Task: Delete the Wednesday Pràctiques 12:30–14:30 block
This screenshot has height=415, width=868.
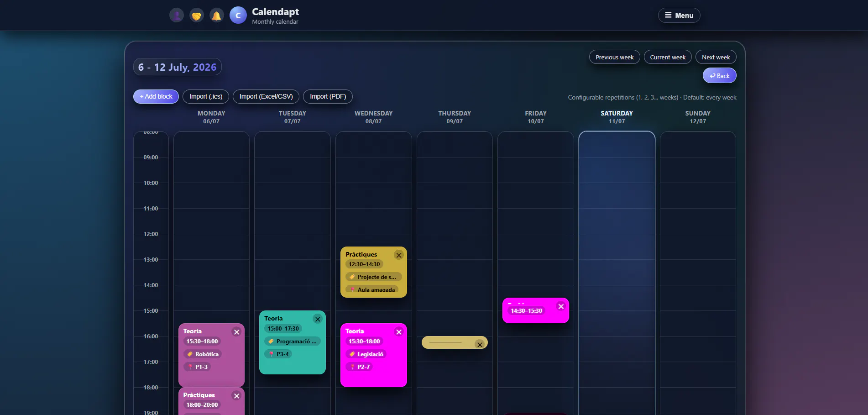Action: coord(399,255)
